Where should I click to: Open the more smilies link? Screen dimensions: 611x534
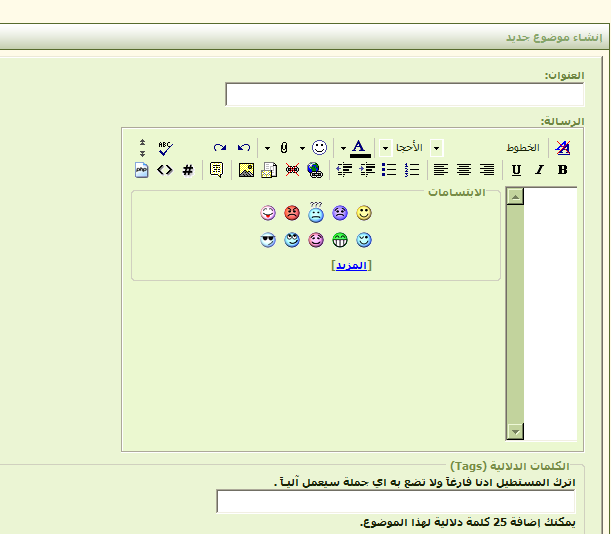pyautogui.click(x=350, y=265)
